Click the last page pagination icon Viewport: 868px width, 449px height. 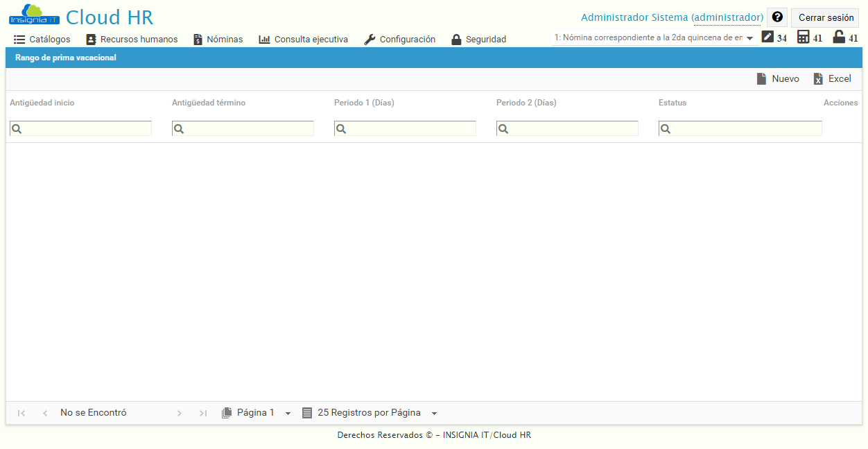point(202,412)
